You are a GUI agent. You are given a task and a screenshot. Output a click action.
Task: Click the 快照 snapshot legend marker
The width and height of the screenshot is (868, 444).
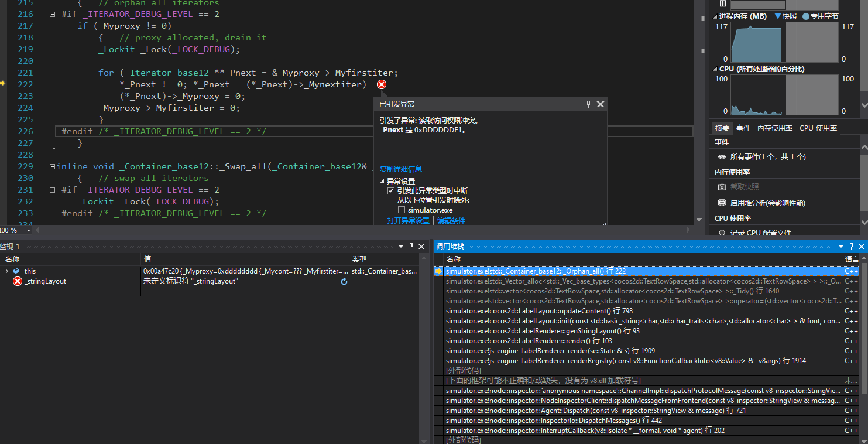pos(778,16)
